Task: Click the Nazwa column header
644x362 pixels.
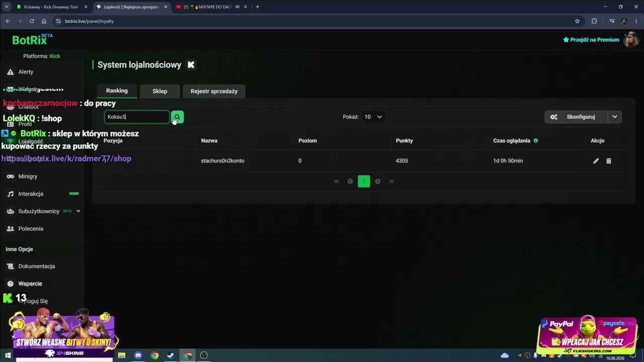Action: point(209,141)
